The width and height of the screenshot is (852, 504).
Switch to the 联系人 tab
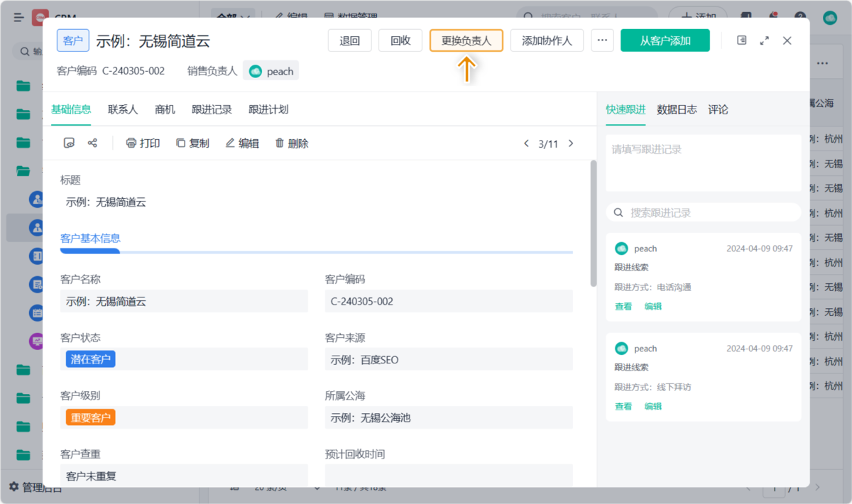coord(123,109)
